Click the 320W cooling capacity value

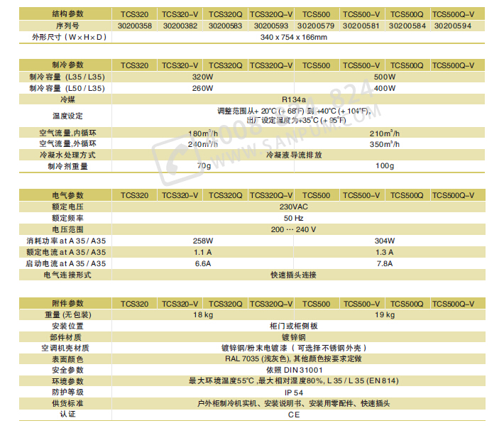pyautogui.click(x=202, y=77)
